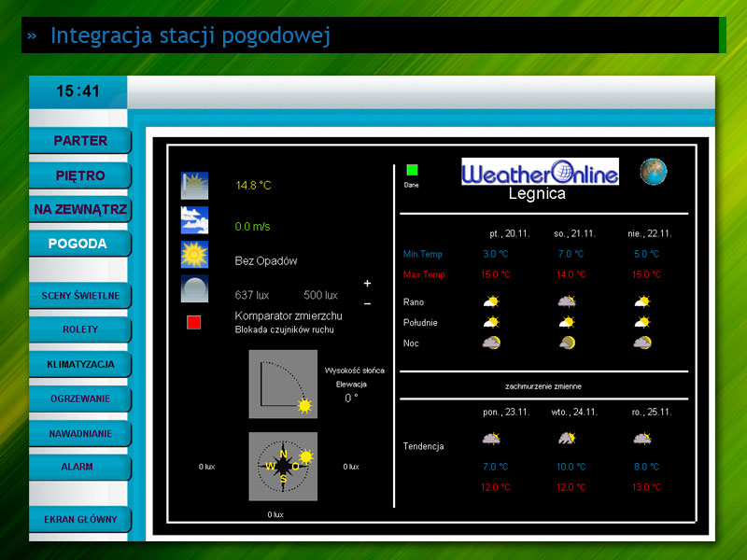Return to EKRAN GŁÓWNY main screen

(80, 519)
